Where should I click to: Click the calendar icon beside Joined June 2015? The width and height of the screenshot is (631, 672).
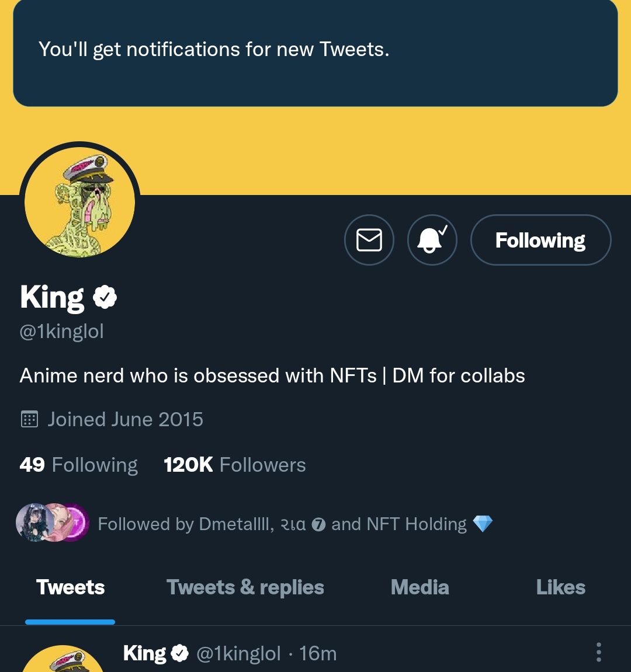tap(29, 419)
